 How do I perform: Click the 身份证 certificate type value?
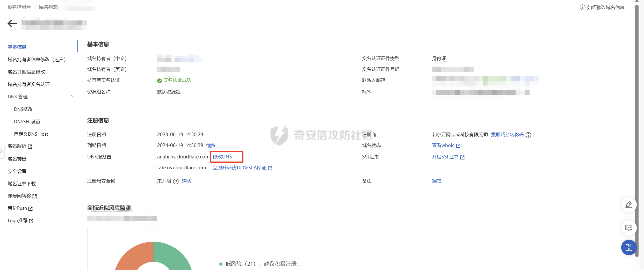coord(439,59)
